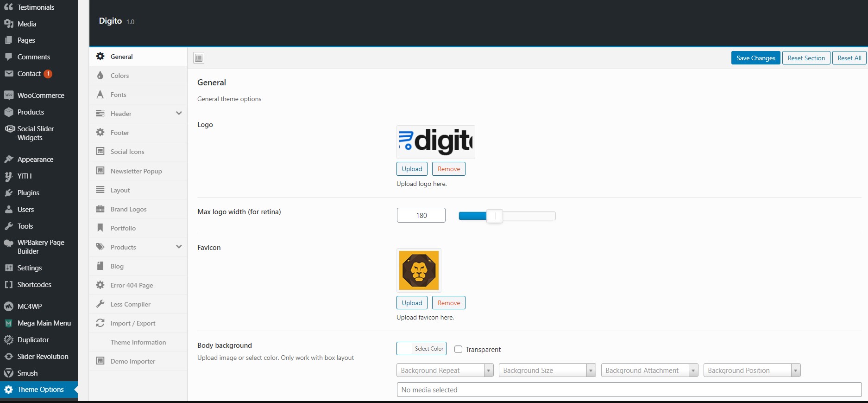Expand the Products section chevron

(x=179, y=247)
